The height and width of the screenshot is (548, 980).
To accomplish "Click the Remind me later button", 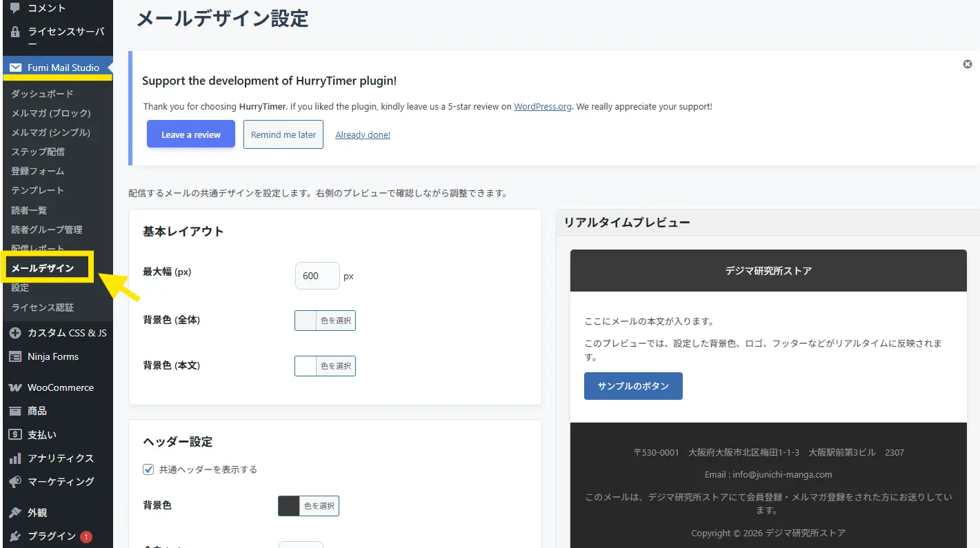I will (x=283, y=134).
